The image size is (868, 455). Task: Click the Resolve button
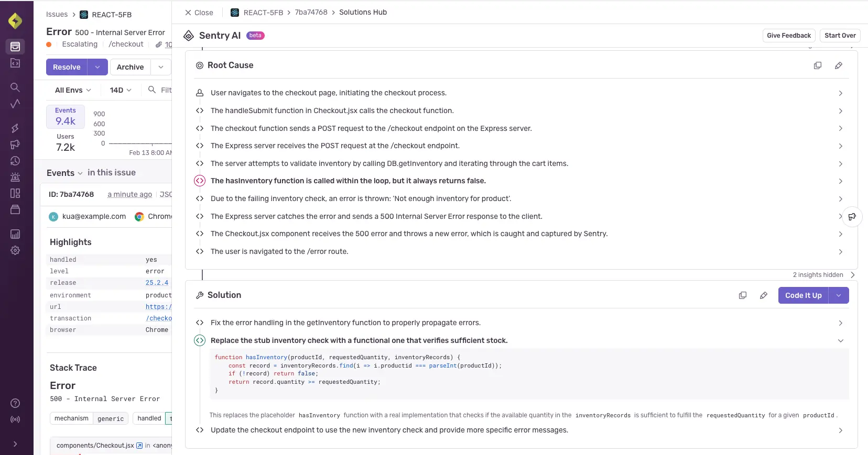(67, 67)
